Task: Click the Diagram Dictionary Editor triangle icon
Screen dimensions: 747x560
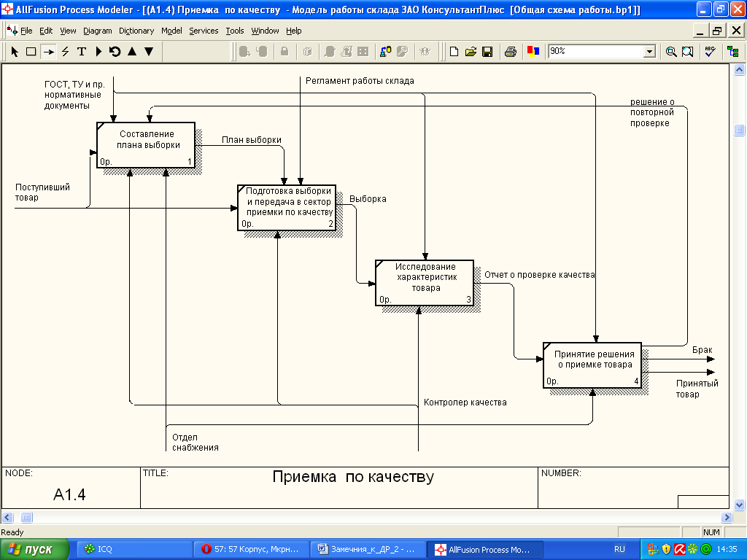Action: pos(98,52)
